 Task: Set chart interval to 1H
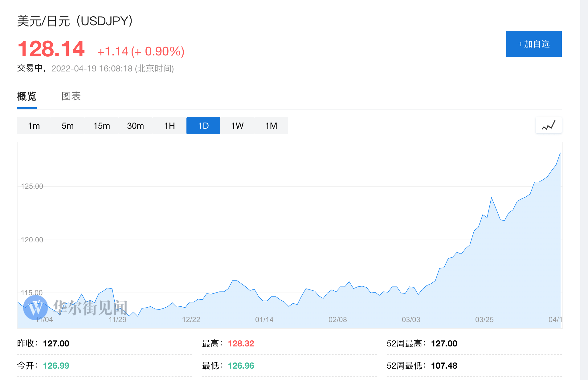click(169, 126)
